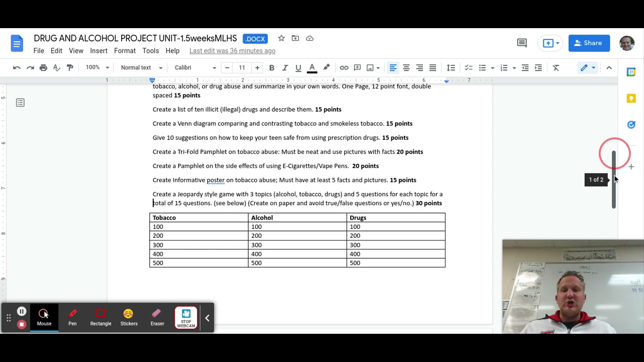Increase the indent

pos(538,68)
